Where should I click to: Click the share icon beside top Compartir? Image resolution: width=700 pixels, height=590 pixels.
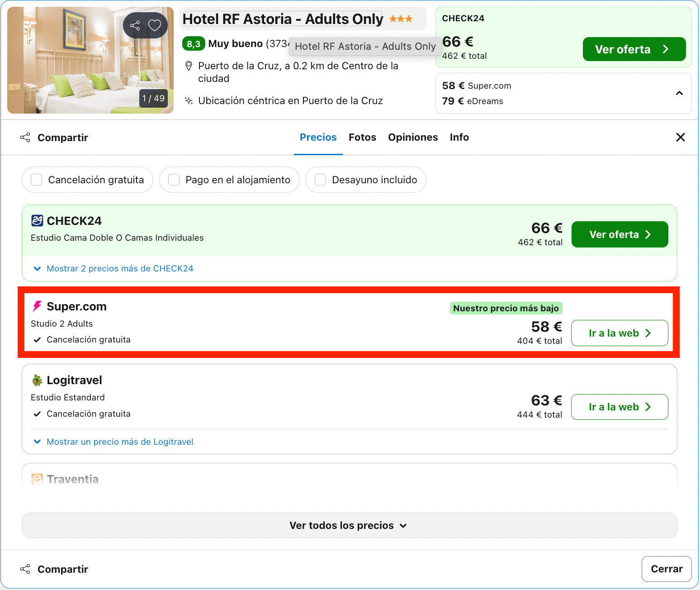pyautogui.click(x=25, y=138)
